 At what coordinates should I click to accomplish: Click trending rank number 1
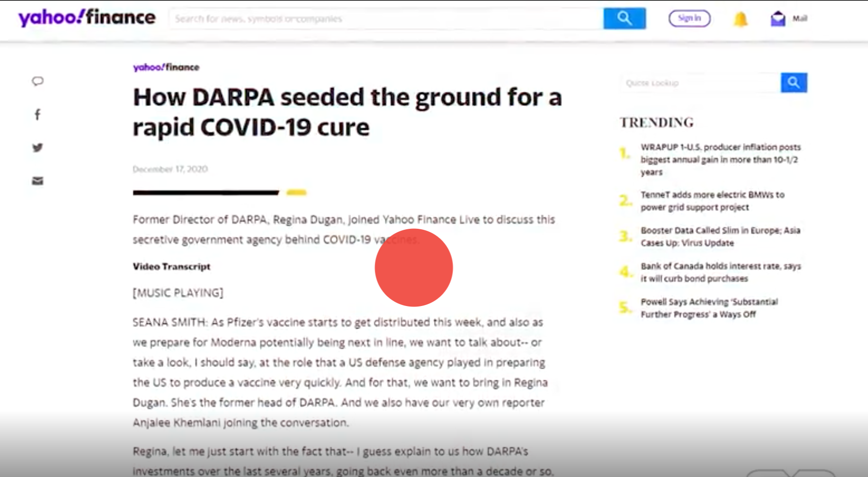[625, 153]
